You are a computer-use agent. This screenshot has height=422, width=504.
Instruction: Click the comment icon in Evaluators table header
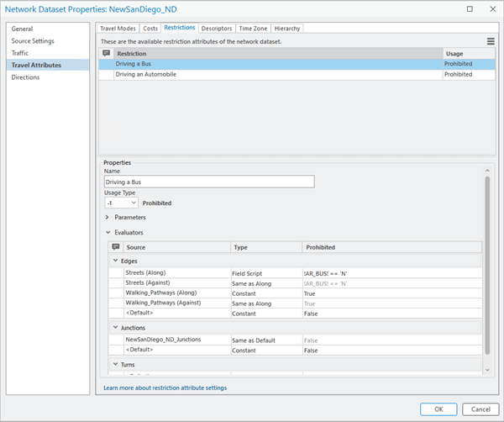pos(115,247)
